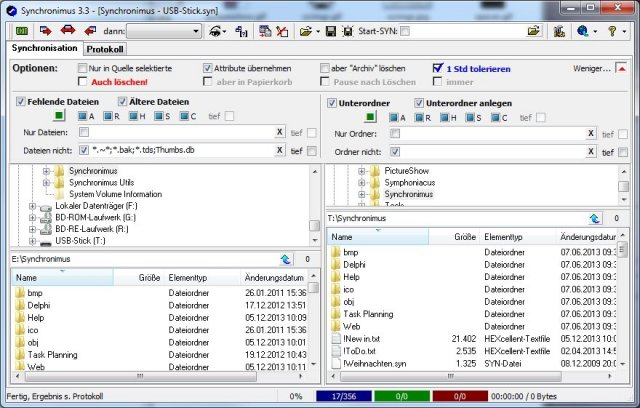The height and width of the screenshot is (408, 640).
Task: Expand the USB-Stick (T:) tree node
Action: [32, 241]
